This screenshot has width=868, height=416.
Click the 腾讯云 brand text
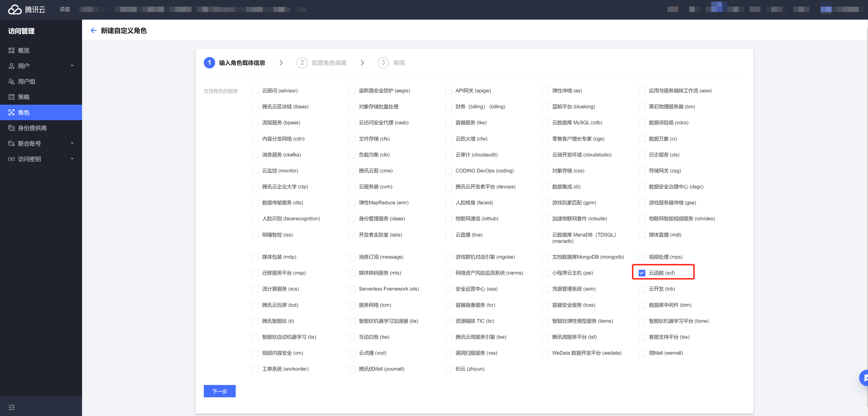tap(35, 10)
